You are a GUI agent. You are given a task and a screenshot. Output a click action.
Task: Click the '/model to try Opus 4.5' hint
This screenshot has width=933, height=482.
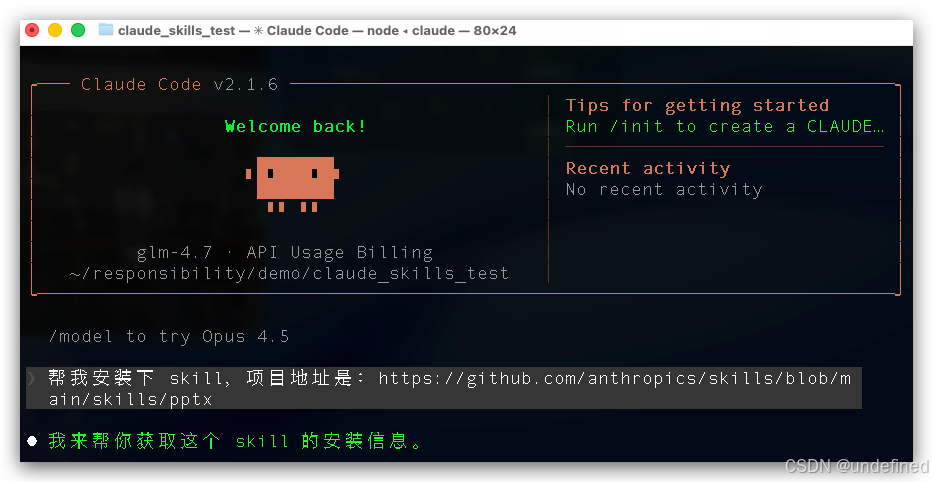[x=169, y=337]
